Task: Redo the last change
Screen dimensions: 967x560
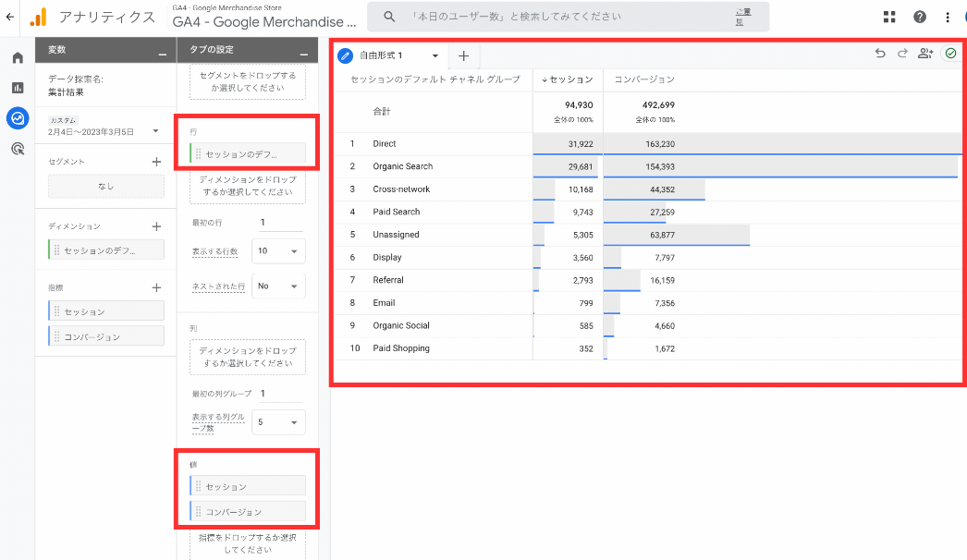Action: click(902, 54)
